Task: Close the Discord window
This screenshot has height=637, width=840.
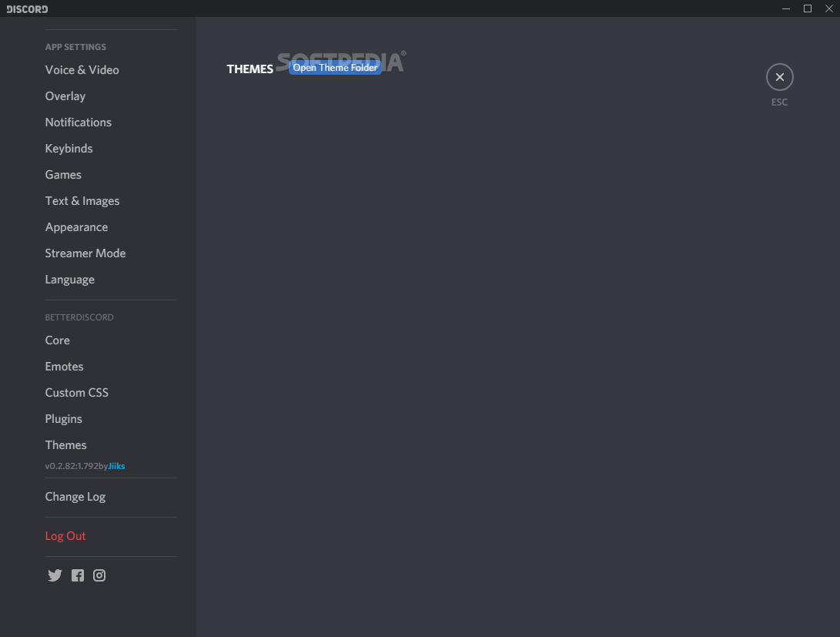Action: click(x=828, y=8)
